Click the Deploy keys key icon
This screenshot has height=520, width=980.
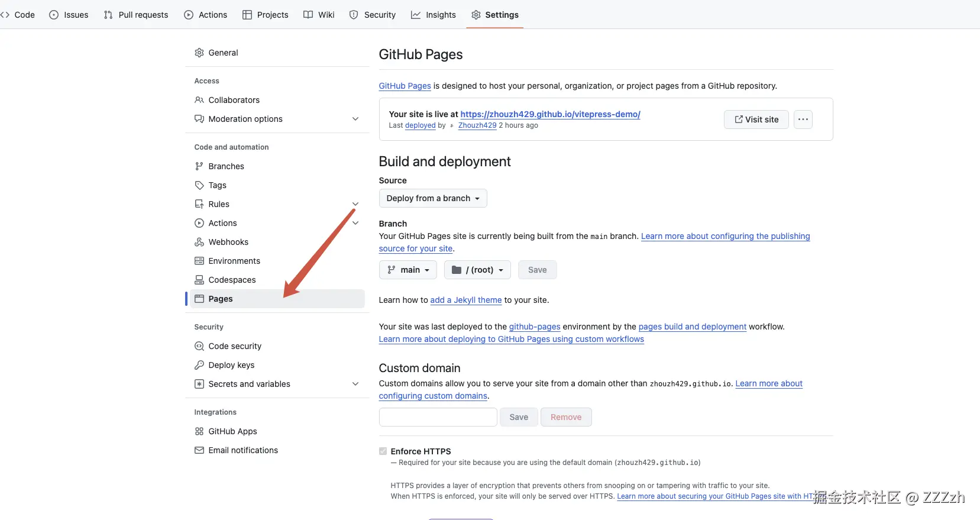pyautogui.click(x=199, y=365)
